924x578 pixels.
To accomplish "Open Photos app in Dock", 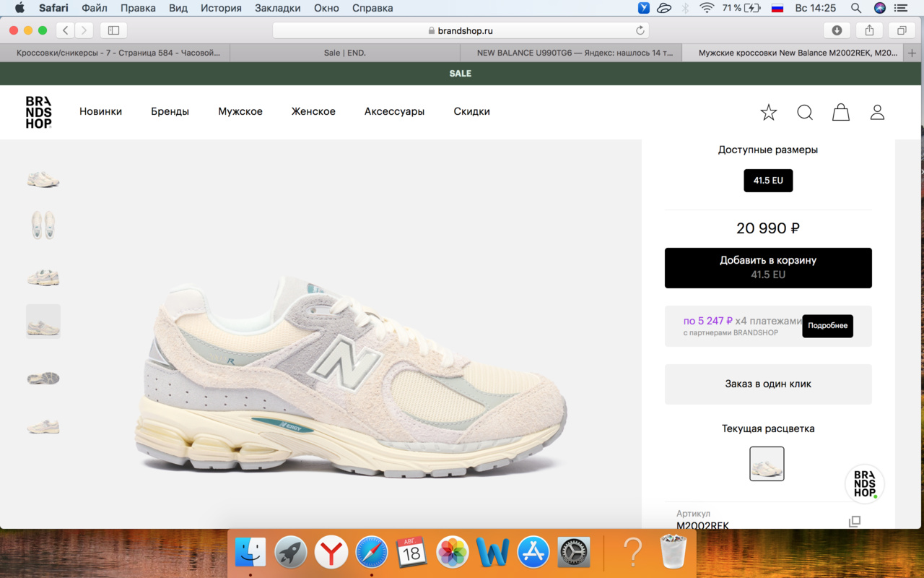I will click(453, 553).
